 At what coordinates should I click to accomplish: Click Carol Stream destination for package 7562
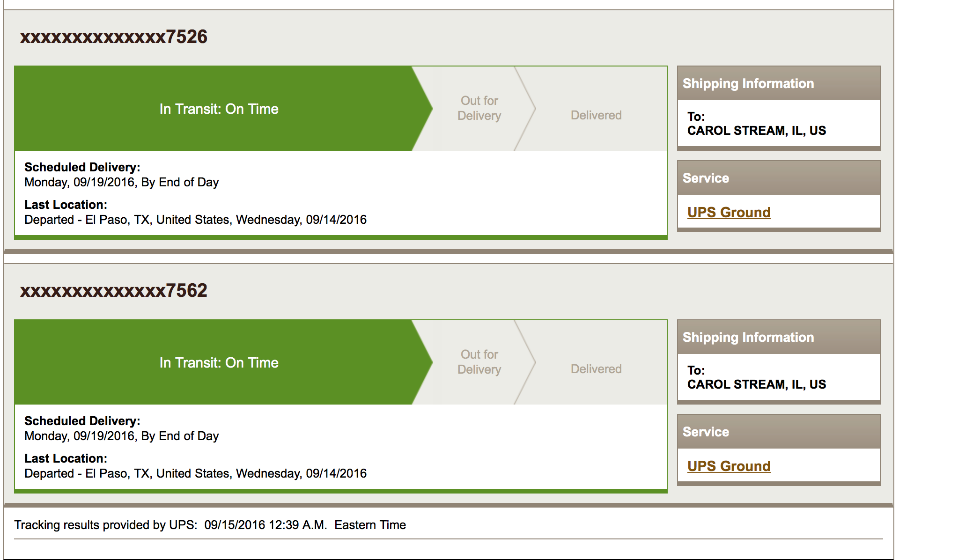756,384
